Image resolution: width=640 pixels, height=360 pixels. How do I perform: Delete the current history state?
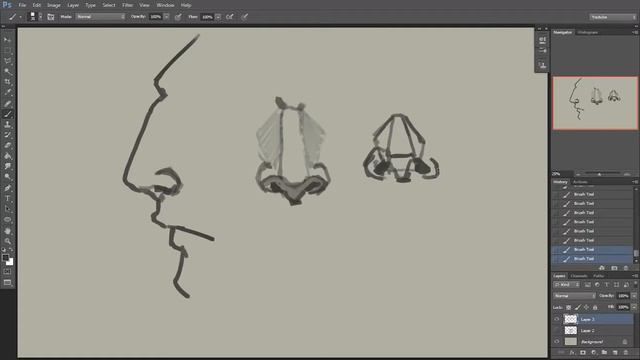point(626,268)
